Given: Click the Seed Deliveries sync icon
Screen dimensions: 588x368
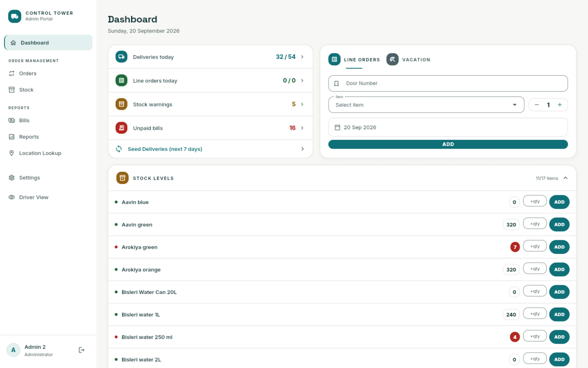Looking at the screenshot, I should [x=119, y=149].
